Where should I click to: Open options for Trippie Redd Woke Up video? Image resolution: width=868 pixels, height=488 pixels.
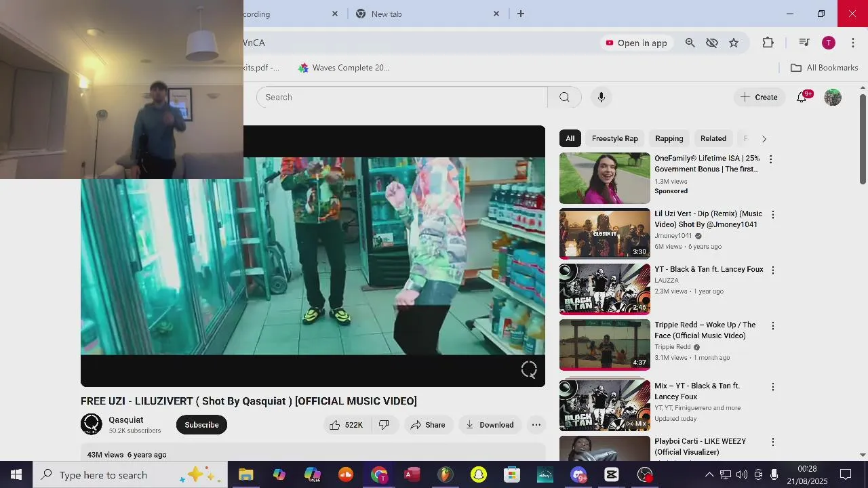pyautogui.click(x=772, y=326)
